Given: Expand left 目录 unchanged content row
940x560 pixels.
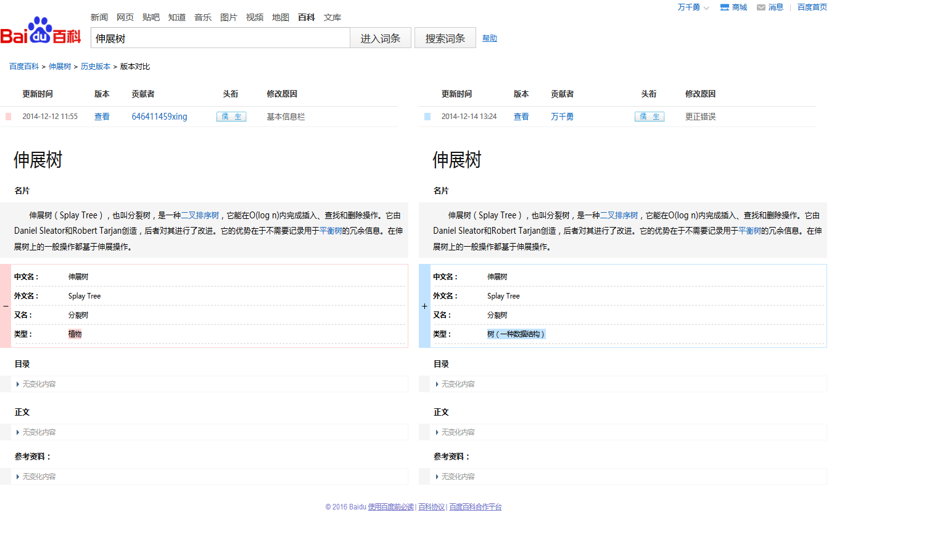Looking at the screenshot, I should pos(204,384).
